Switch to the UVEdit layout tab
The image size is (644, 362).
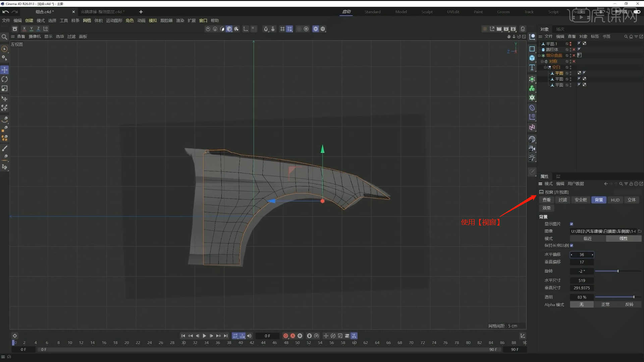pos(453,12)
